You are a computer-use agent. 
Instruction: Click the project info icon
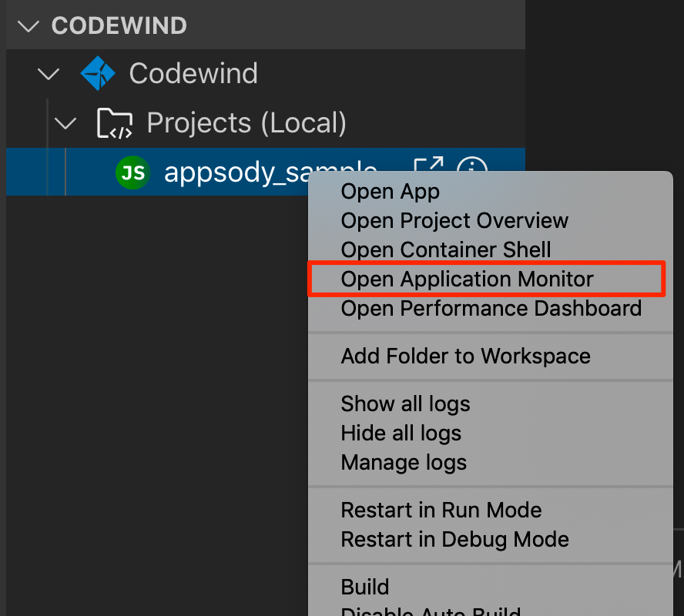click(x=472, y=164)
